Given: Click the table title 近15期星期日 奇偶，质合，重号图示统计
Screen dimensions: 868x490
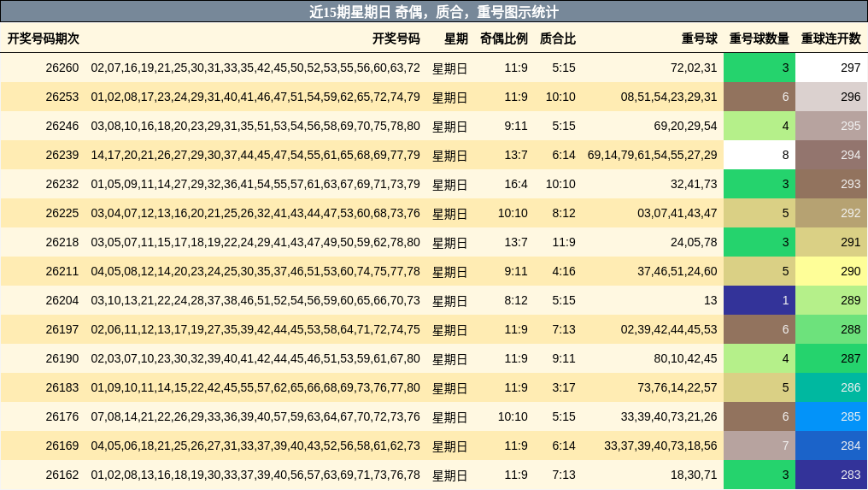Looking at the screenshot, I should (x=434, y=12).
